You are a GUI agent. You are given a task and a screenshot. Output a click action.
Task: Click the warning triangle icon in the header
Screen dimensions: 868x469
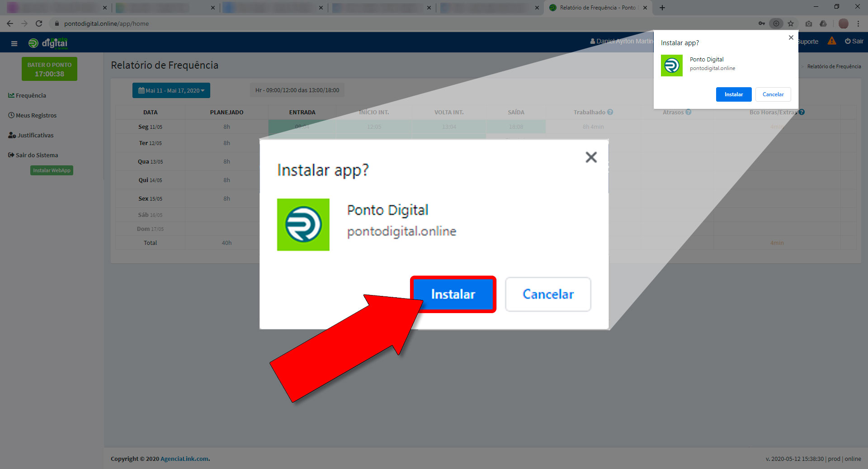[832, 41]
